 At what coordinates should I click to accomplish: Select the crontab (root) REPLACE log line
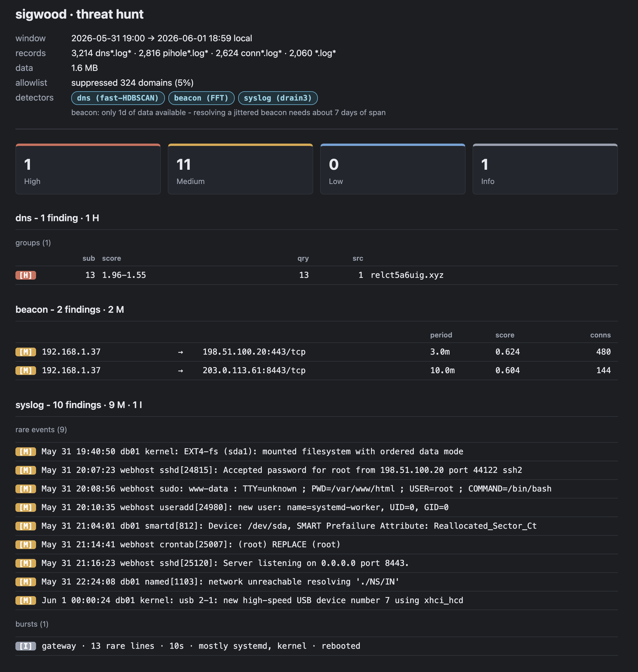[x=191, y=545]
